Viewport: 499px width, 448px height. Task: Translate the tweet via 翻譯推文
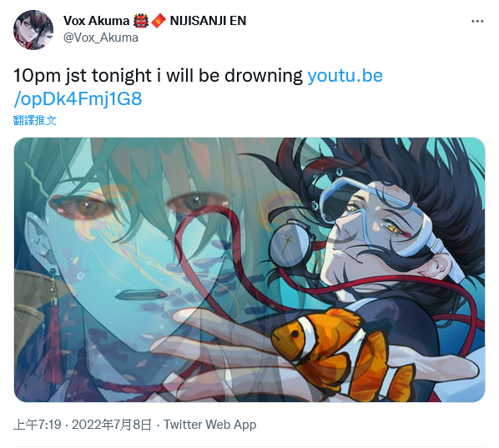(35, 121)
